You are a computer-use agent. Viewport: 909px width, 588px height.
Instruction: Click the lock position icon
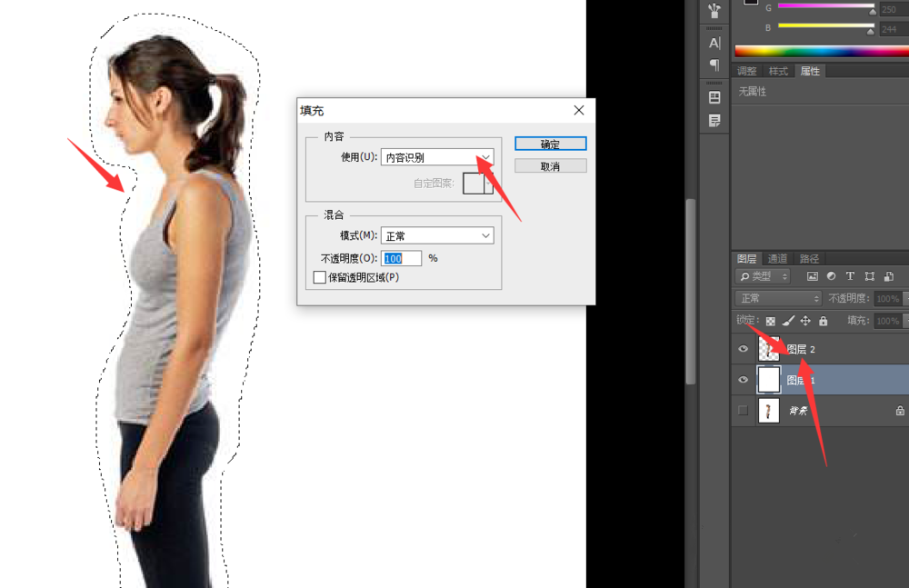tap(805, 321)
